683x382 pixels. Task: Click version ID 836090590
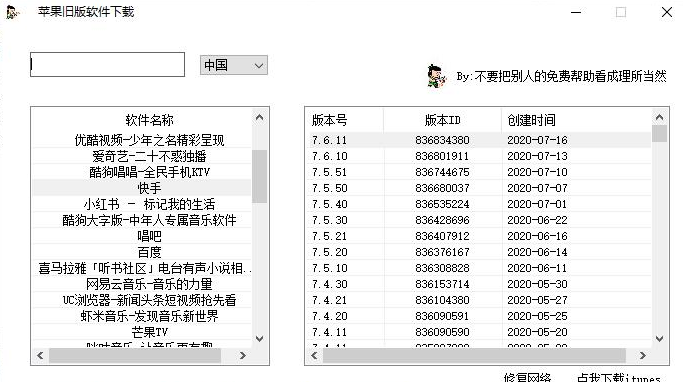pyautogui.click(x=442, y=332)
